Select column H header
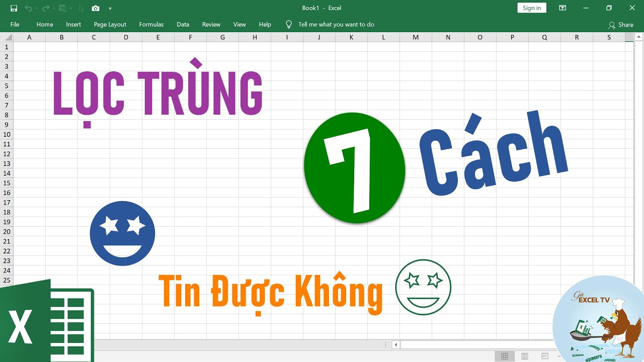Screen dimensions: 644x362 pyautogui.click(x=255, y=37)
